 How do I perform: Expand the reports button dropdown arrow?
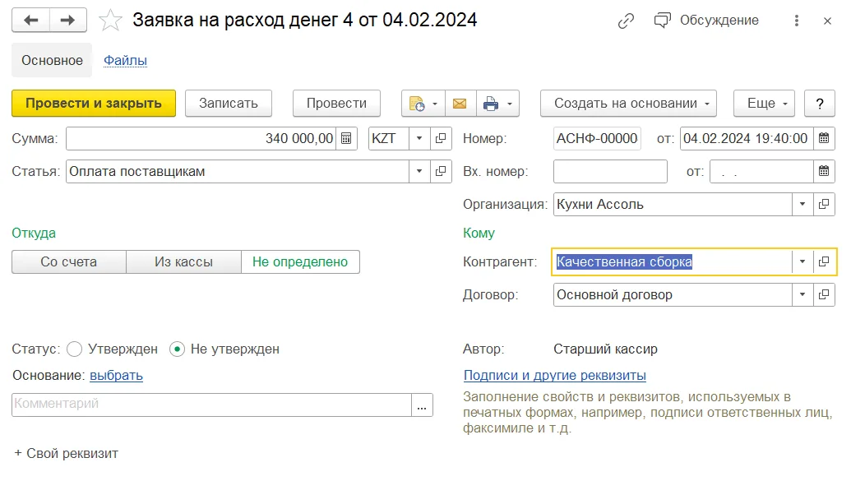[x=435, y=104]
